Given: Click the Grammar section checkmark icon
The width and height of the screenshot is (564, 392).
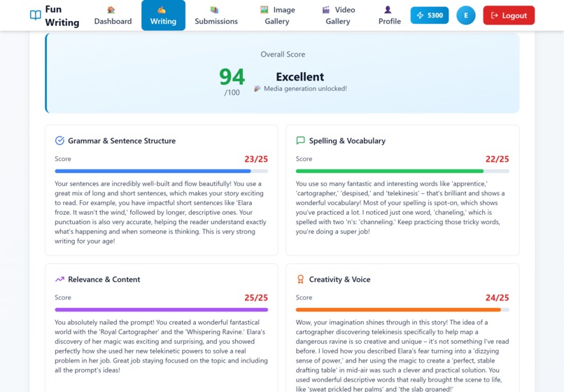Looking at the screenshot, I should click(x=59, y=141).
